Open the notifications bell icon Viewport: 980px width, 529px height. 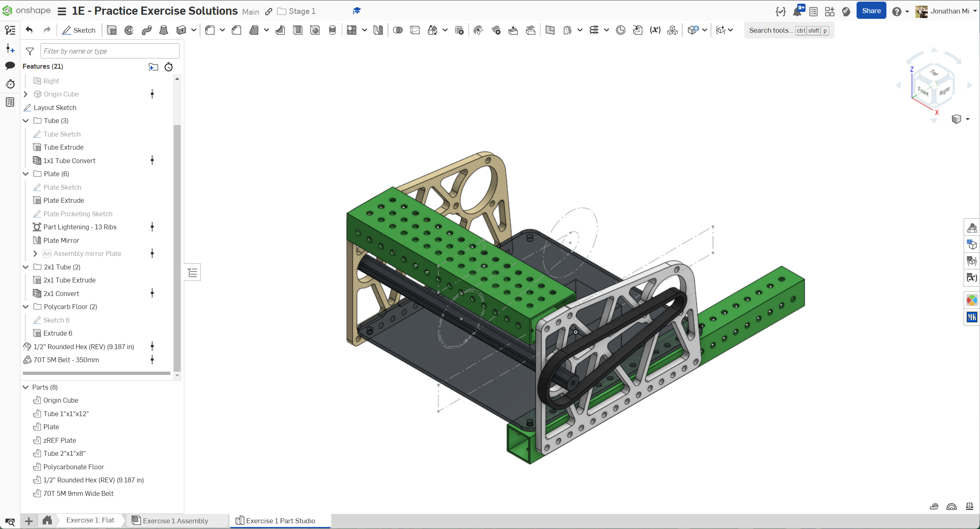pyautogui.click(x=797, y=11)
